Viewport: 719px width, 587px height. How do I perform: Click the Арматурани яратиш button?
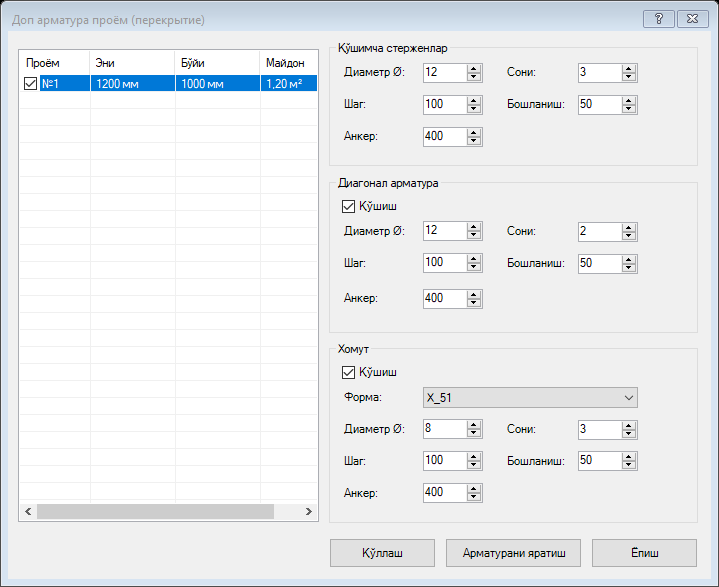click(514, 553)
